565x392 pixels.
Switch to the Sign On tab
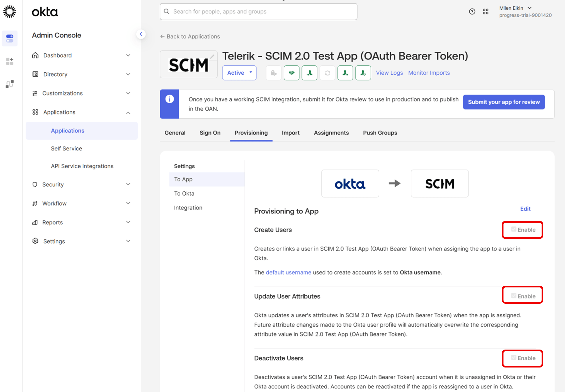210,133
